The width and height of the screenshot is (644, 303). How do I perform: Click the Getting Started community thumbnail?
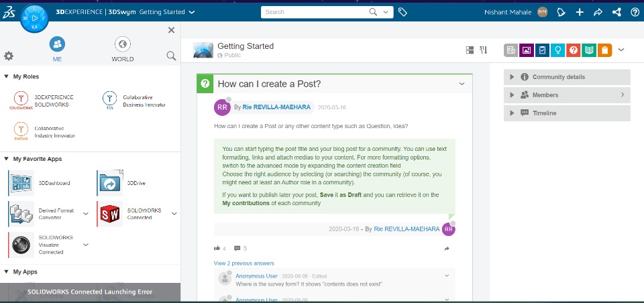coord(203,50)
